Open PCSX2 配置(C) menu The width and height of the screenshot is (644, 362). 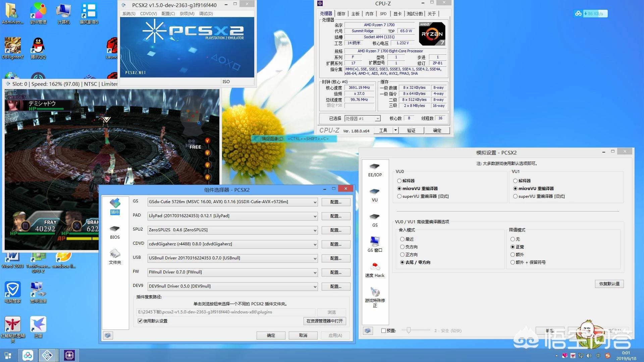coord(168,14)
